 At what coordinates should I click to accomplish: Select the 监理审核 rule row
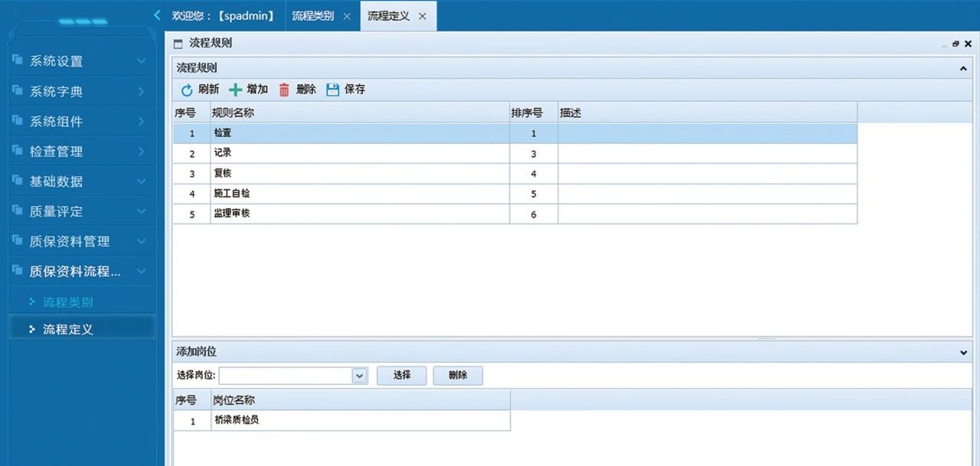click(514, 214)
